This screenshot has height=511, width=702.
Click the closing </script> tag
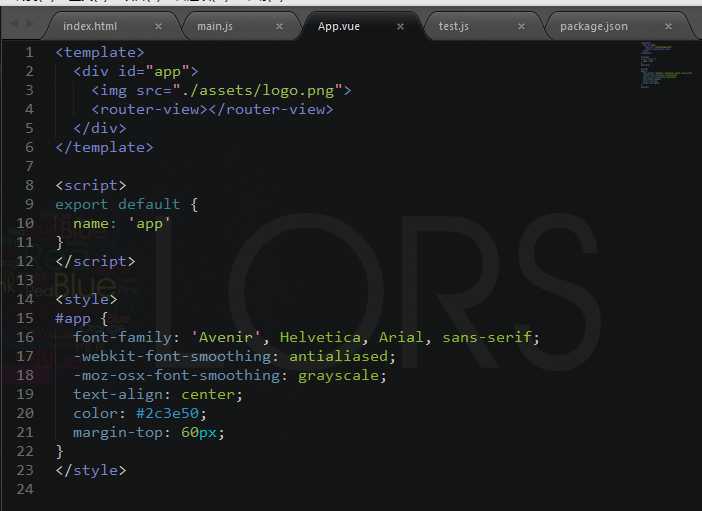pos(95,262)
